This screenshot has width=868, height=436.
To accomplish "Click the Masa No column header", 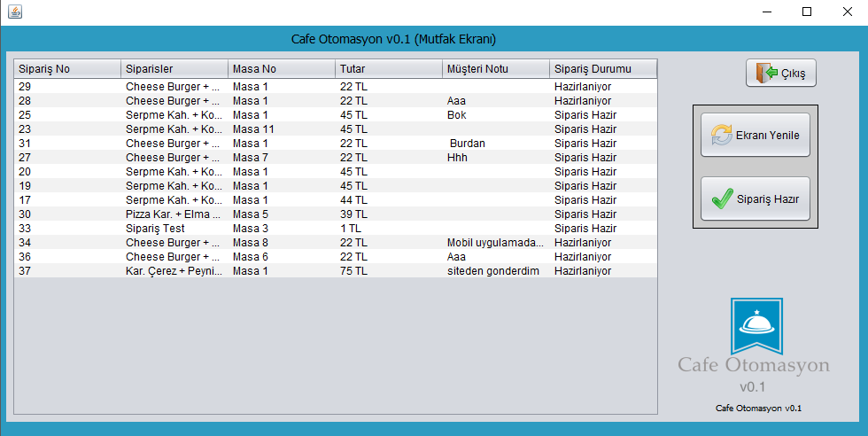I will pos(282,69).
